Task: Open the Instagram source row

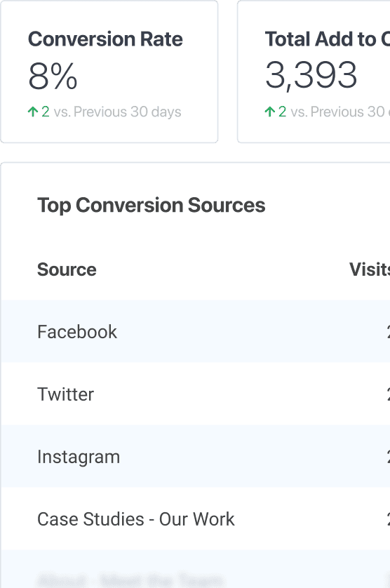Action: [195, 456]
